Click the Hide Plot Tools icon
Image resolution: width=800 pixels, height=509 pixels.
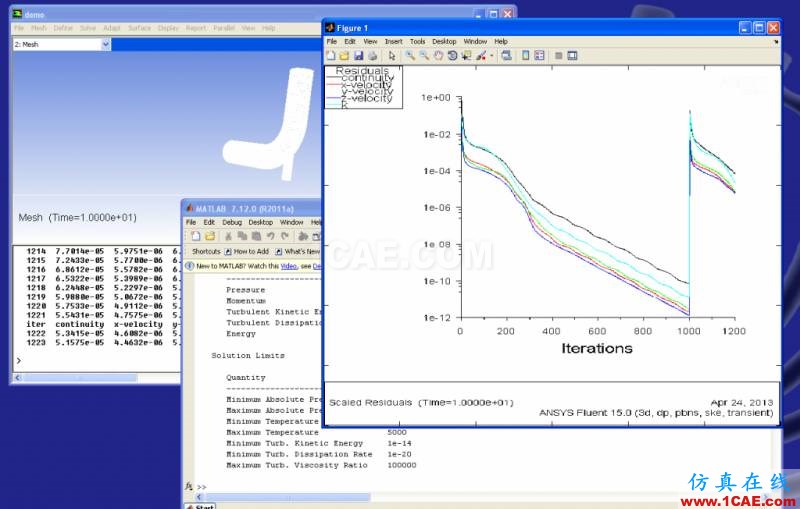point(559,56)
